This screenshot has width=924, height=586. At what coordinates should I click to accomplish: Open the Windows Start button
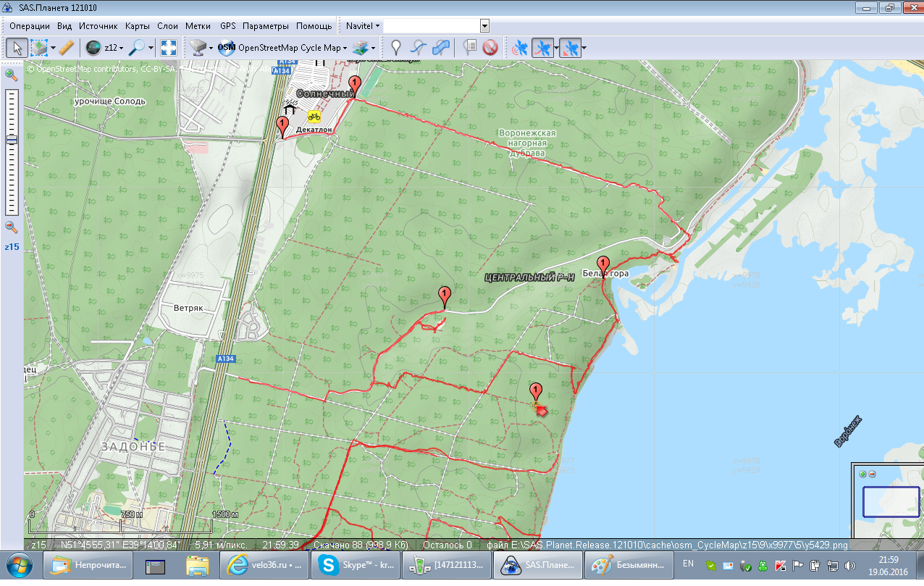pyautogui.click(x=18, y=565)
